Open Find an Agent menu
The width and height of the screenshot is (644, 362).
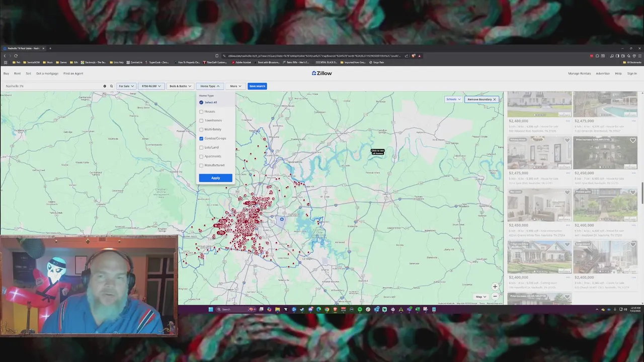tap(73, 73)
